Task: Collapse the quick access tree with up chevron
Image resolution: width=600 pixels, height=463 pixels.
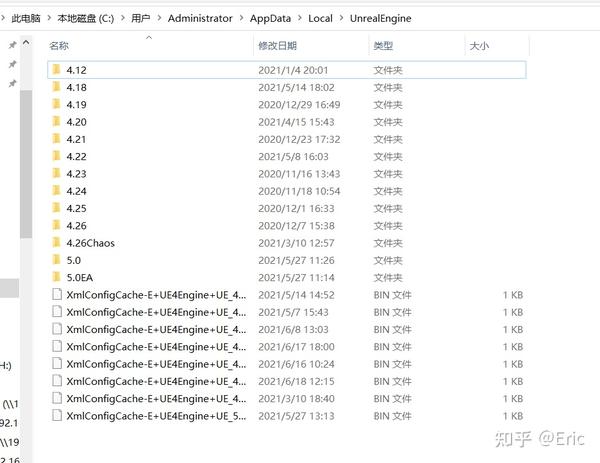Action: [26, 42]
